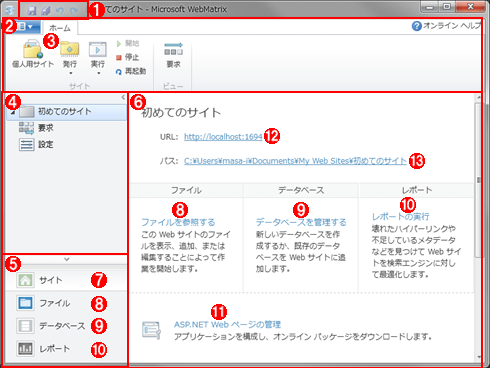Viewport: 490px width, 368px height.
Task: Open オンライン ヘルプ
Action: [446, 26]
